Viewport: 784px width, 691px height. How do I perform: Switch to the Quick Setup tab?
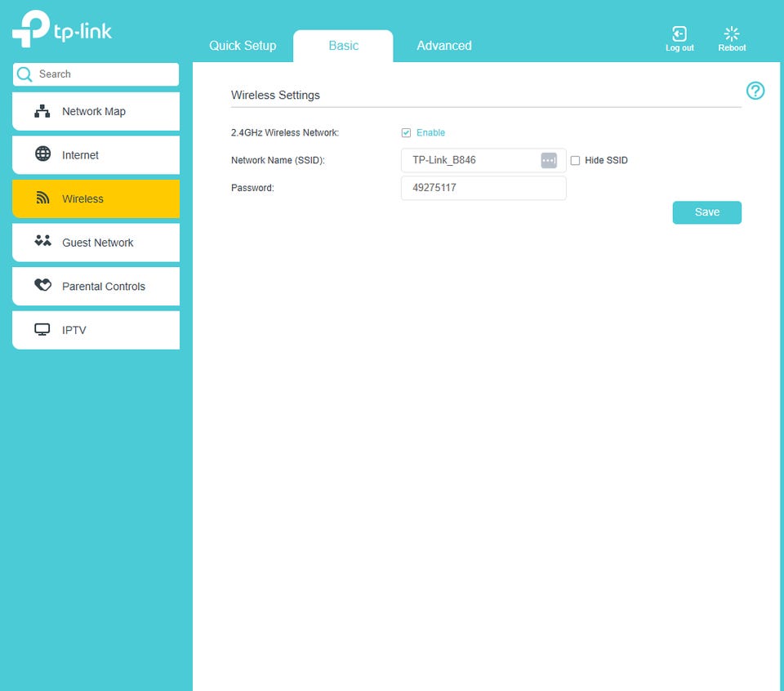pos(243,46)
